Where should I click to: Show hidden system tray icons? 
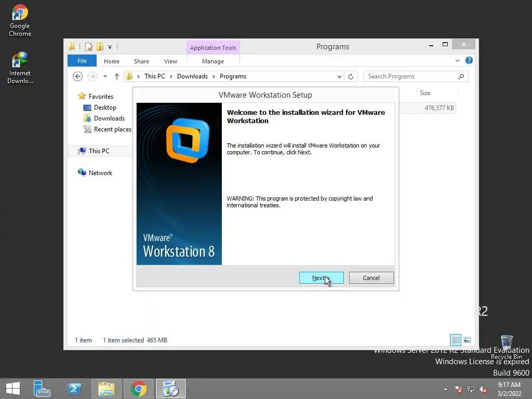click(x=445, y=389)
